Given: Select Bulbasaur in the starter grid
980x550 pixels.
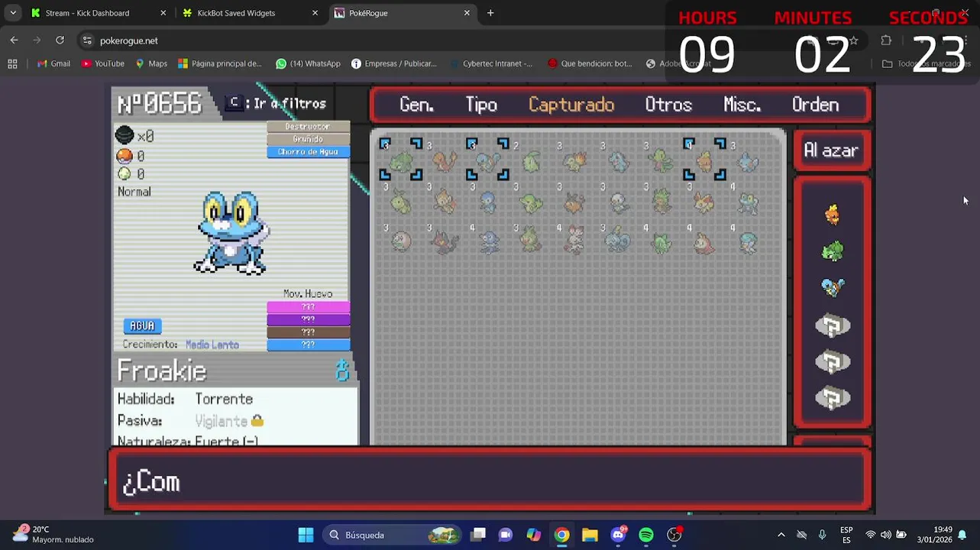Looking at the screenshot, I should (400, 161).
